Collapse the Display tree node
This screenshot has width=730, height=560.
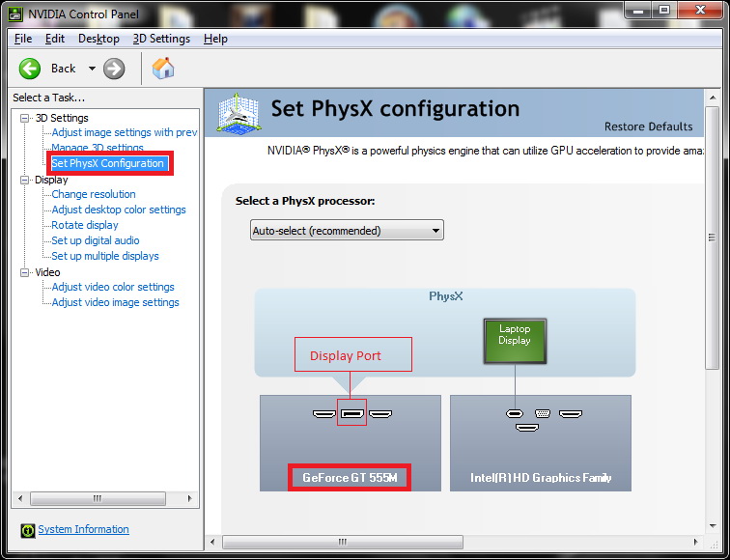(24, 180)
